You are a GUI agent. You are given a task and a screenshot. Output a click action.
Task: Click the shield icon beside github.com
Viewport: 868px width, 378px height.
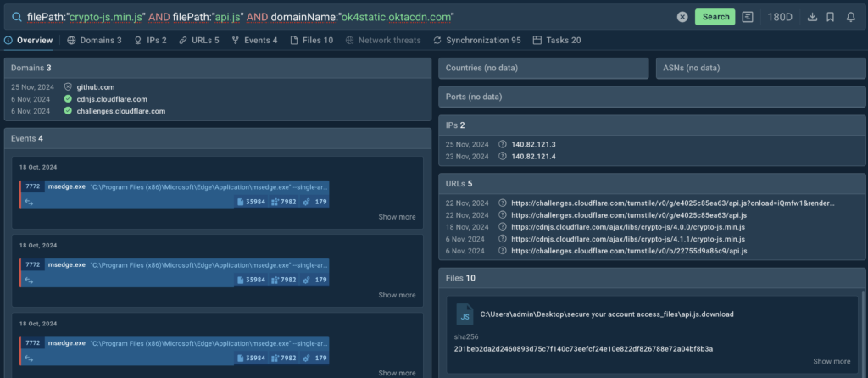pyautogui.click(x=68, y=87)
